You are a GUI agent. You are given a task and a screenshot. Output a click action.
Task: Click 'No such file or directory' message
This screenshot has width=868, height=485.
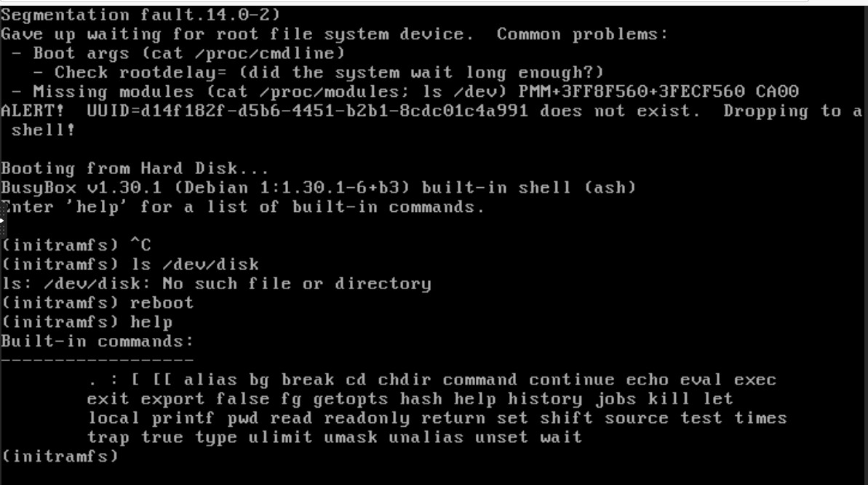pyautogui.click(x=296, y=284)
